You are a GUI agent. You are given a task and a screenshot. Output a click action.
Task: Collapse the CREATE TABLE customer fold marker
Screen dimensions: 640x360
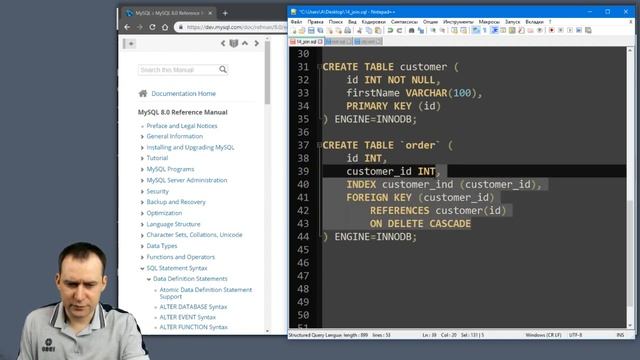tap(319, 67)
